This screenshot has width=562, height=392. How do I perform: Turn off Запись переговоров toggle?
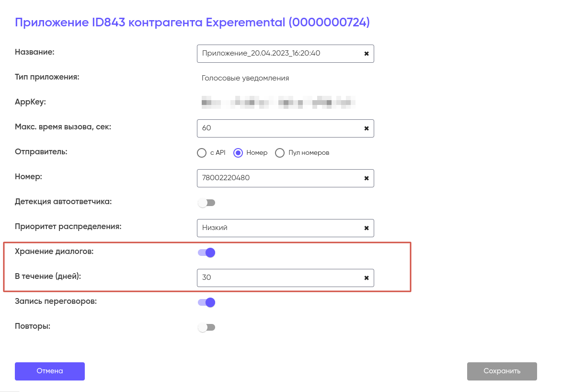[207, 302]
